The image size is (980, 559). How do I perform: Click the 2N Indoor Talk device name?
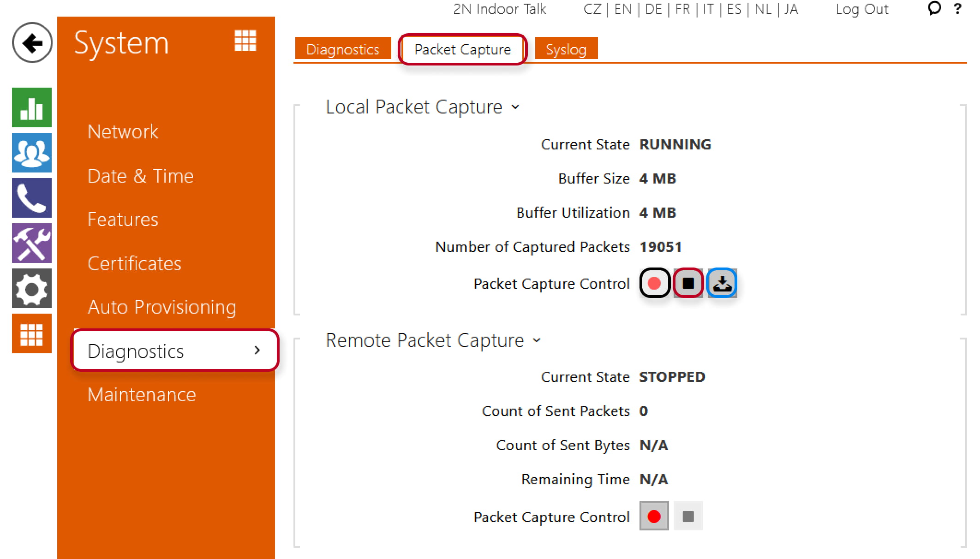(500, 9)
